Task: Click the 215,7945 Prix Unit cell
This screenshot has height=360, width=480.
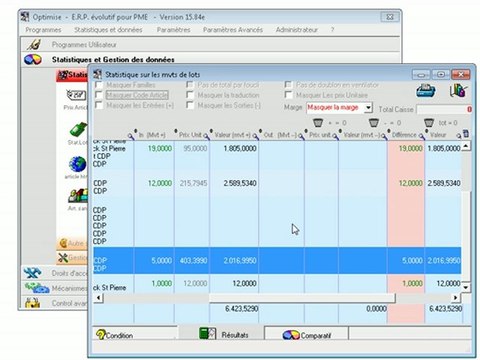Action: coord(194,183)
